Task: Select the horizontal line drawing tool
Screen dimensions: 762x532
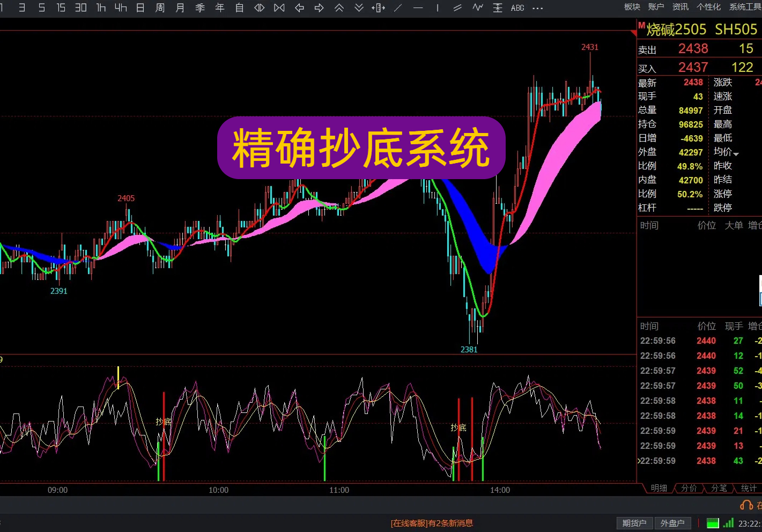Action: [x=418, y=8]
